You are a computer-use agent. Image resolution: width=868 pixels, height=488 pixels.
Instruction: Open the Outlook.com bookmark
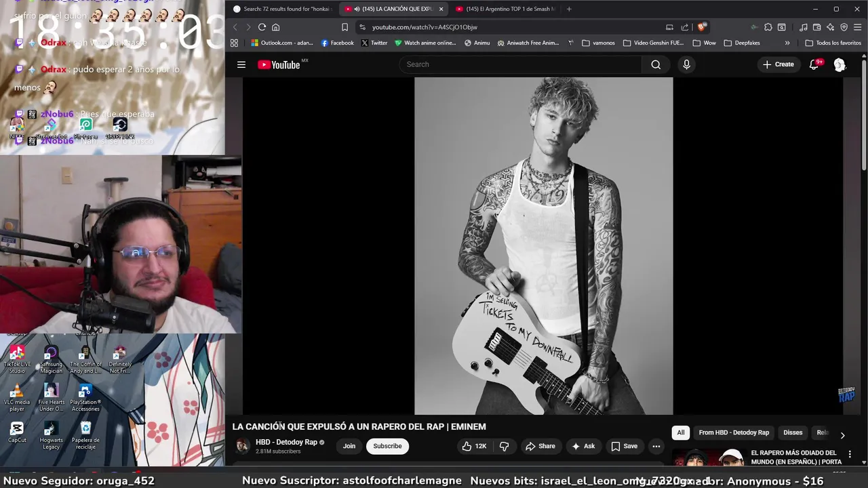[282, 43]
